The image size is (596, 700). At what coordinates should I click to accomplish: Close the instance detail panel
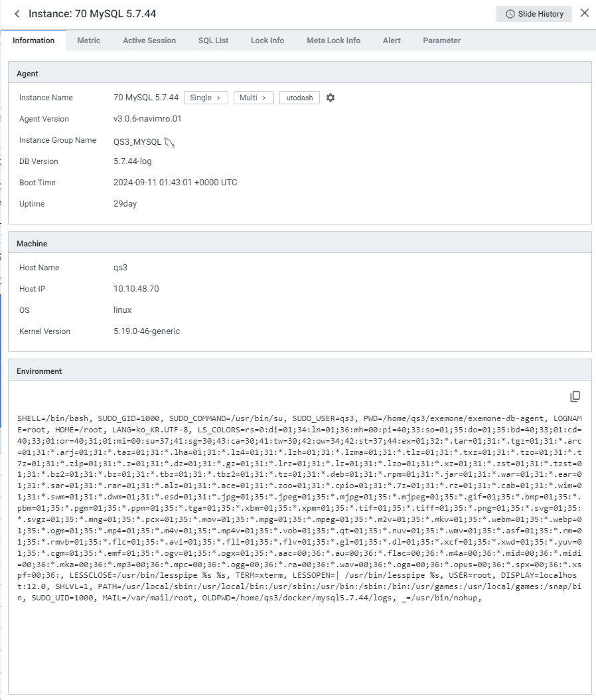click(584, 13)
